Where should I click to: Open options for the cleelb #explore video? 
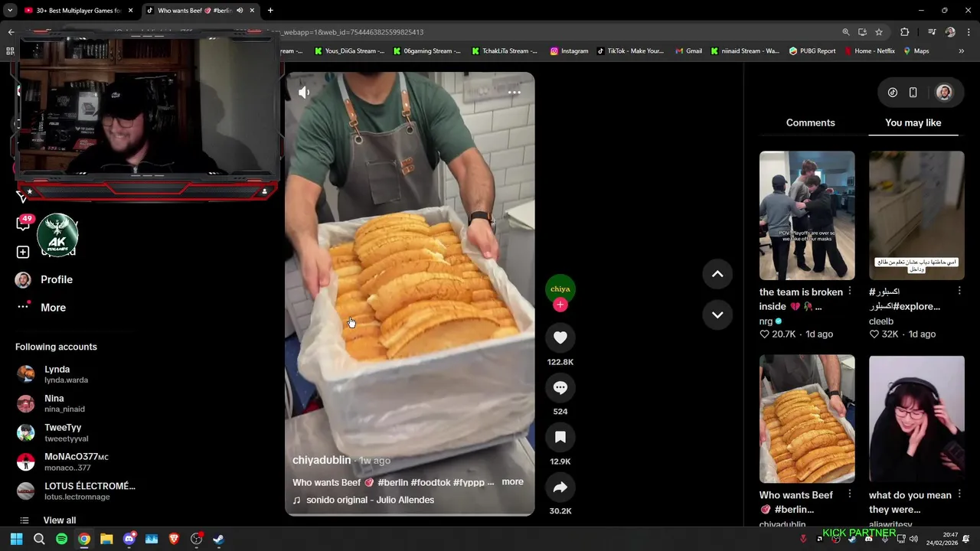pyautogui.click(x=959, y=292)
